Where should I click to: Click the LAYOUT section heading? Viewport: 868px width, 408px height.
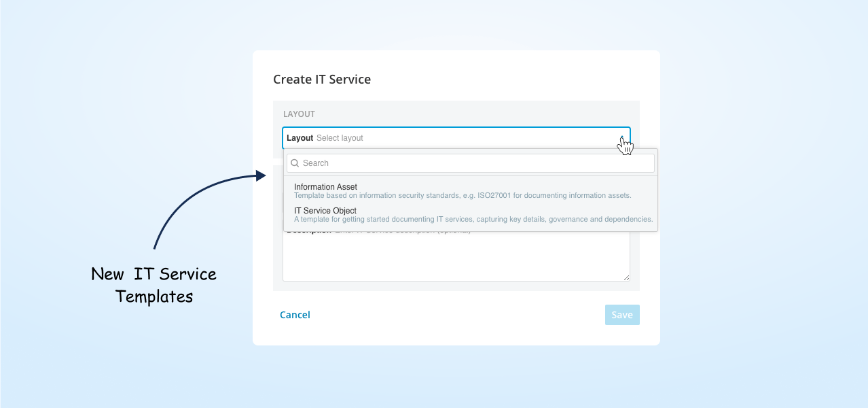click(x=299, y=114)
